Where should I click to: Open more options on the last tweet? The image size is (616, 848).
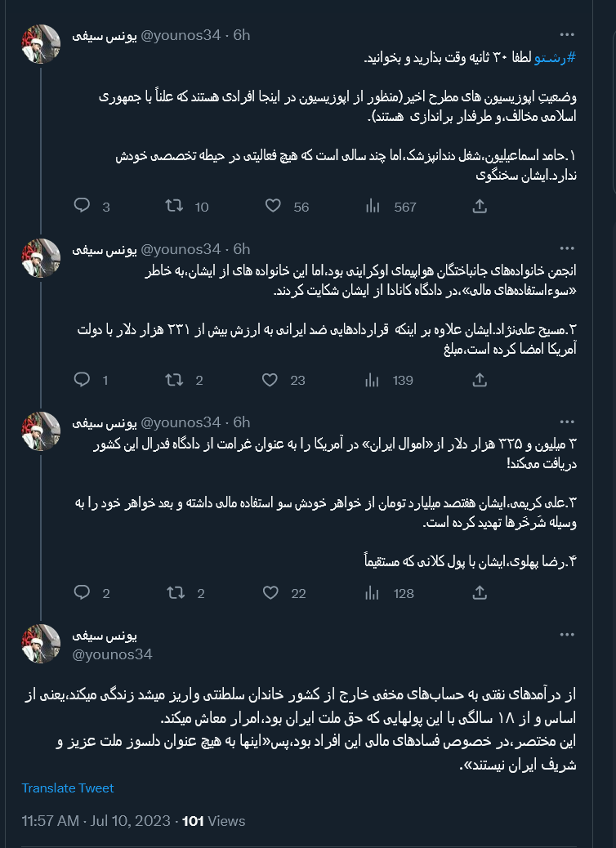[x=567, y=635]
